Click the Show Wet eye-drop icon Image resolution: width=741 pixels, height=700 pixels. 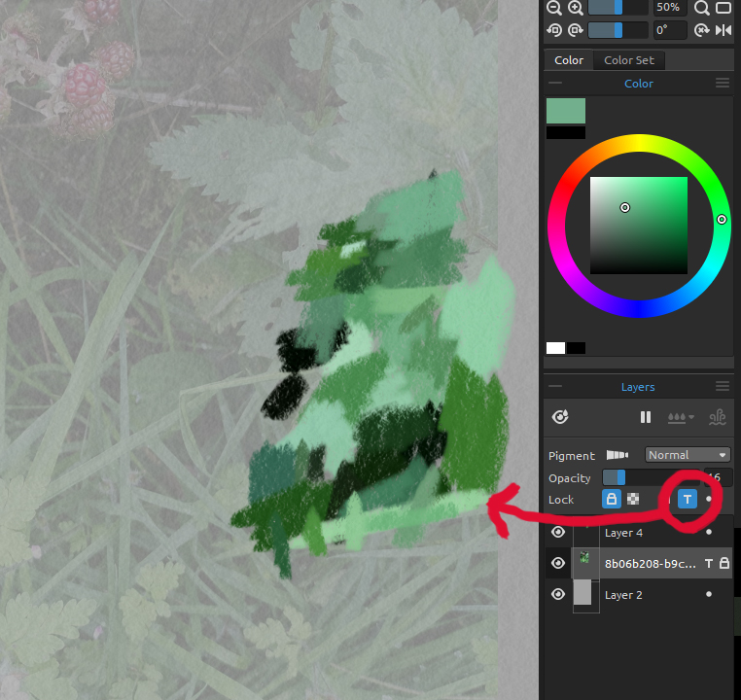click(x=560, y=417)
